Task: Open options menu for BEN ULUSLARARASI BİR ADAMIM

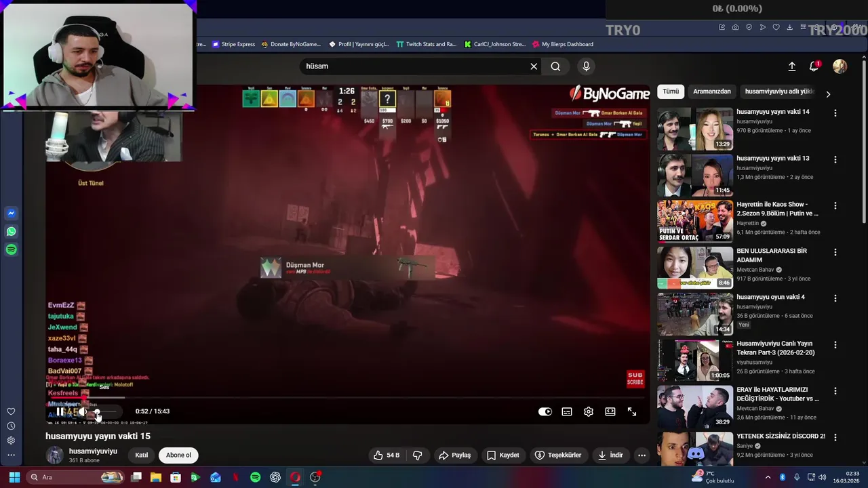Action: pos(835,252)
